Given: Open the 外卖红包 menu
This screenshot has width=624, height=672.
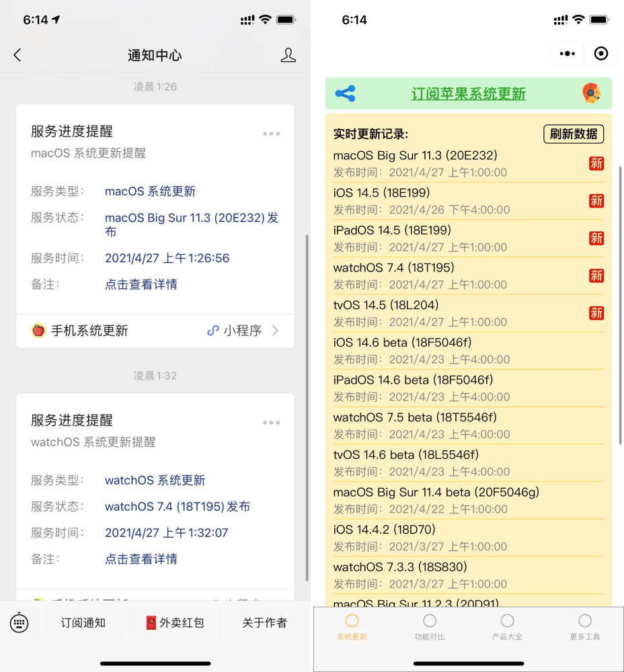Looking at the screenshot, I should [175, 623].
